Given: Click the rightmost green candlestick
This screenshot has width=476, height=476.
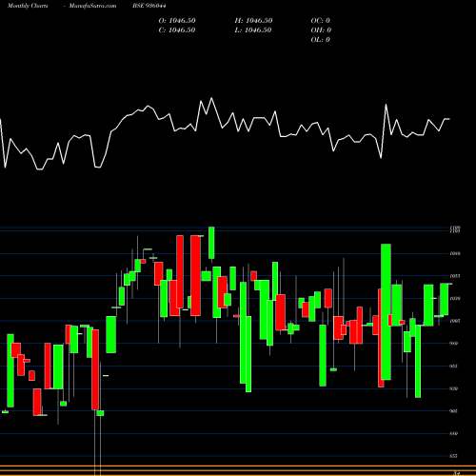Looking at the screenshot, I should [445, 299].
